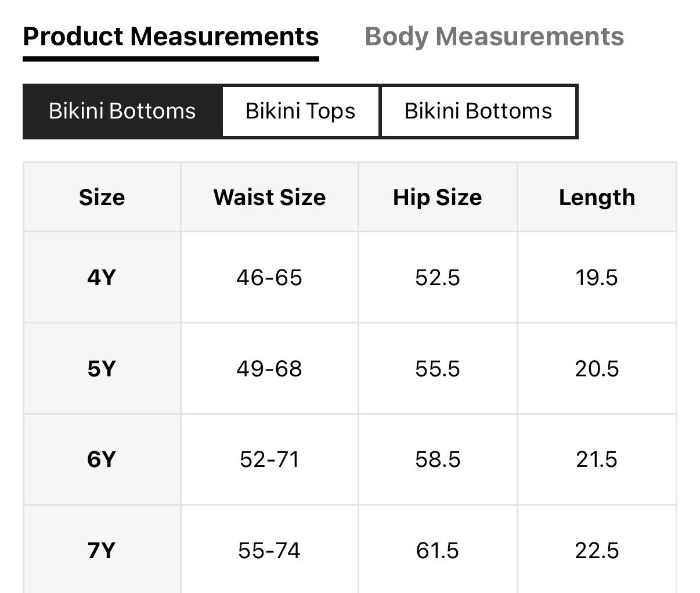Click the Hip Size column header

pos(437,197)
